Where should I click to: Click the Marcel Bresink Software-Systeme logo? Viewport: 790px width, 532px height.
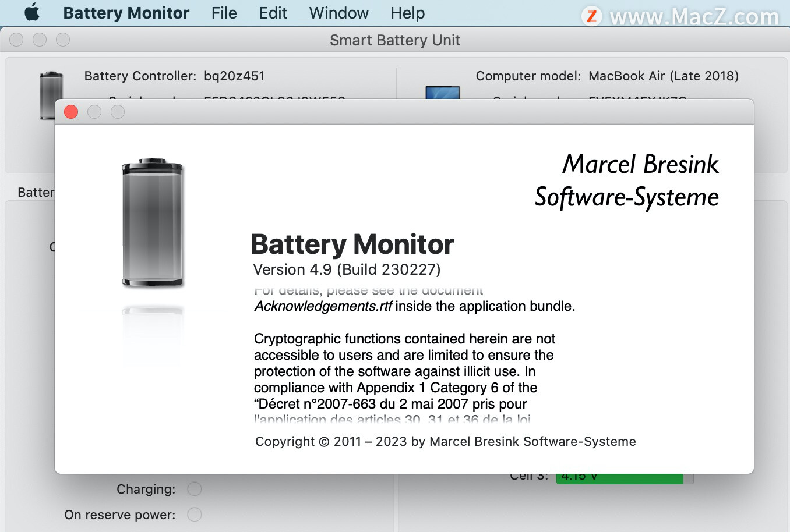(627, 180)
